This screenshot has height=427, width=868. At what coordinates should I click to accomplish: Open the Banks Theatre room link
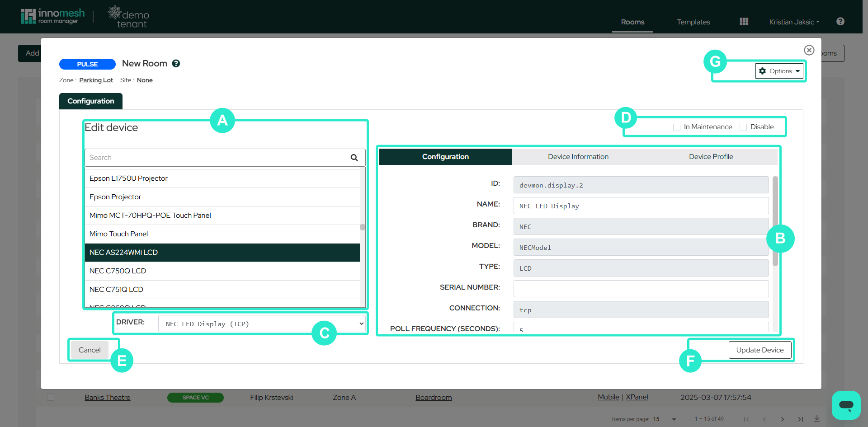[x=108, y=398]
